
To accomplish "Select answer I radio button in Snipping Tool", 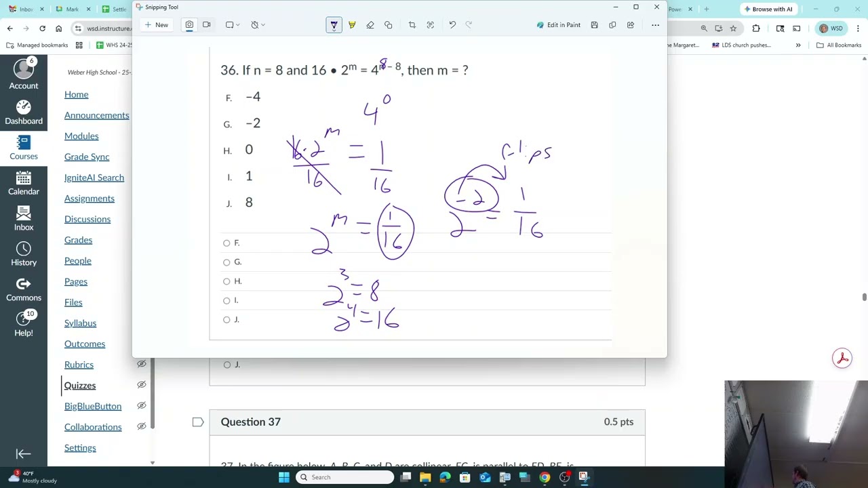I will 226,300.
